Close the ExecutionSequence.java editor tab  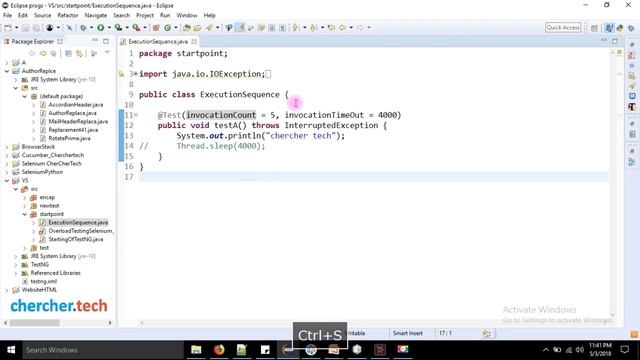coord(194,41)
